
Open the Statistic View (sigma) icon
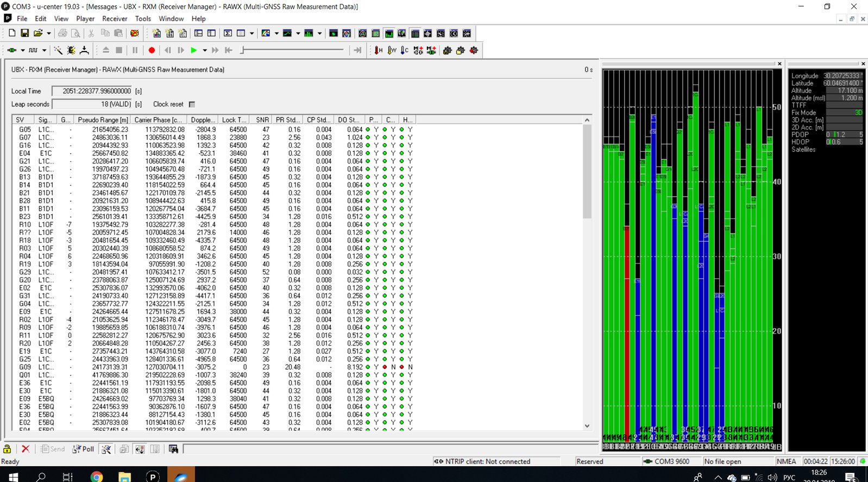click(x=228, y=33)
